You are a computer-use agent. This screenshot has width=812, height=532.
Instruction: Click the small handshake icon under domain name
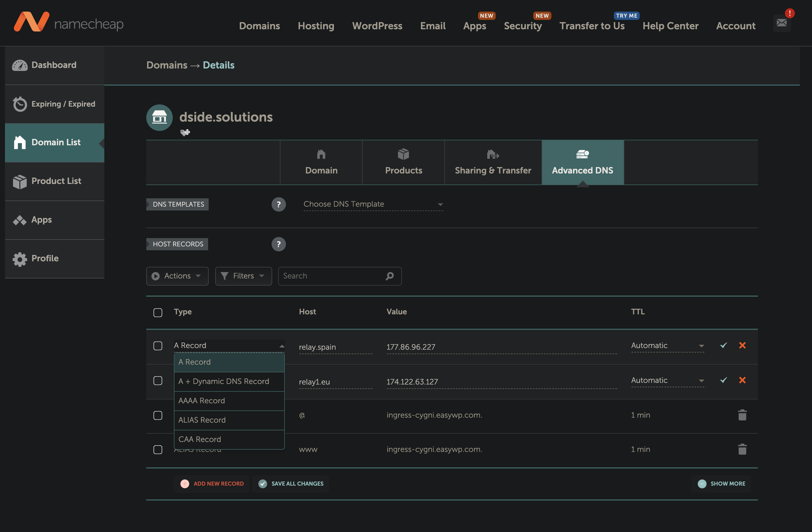185,132
